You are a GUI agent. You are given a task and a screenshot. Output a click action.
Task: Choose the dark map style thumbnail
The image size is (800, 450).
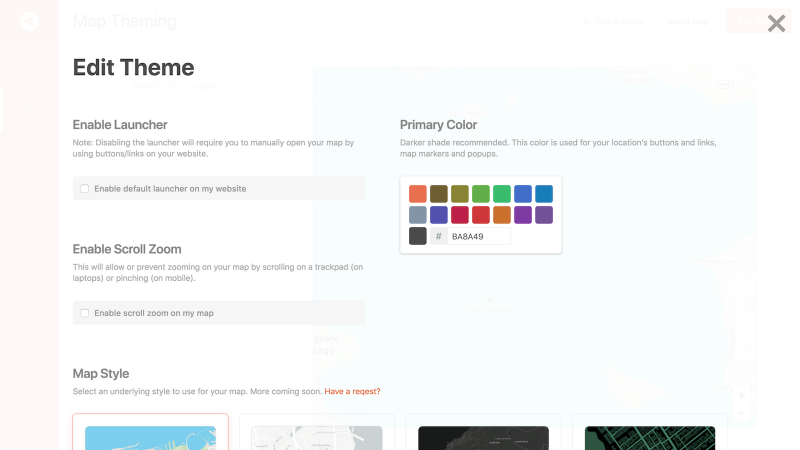[483, 438]
